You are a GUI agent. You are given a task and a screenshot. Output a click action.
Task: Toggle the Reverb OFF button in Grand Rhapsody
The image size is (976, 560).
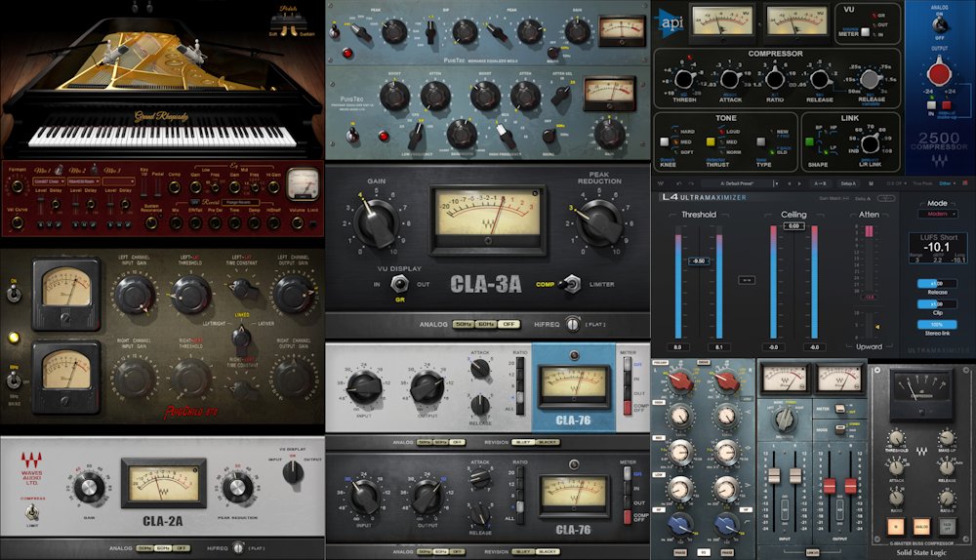click(195, 202)
